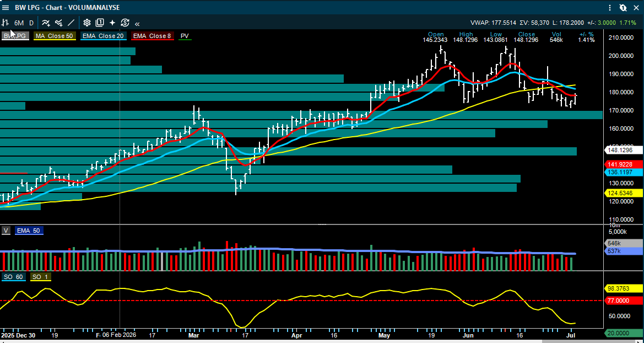Select the volume EMA 50 legend label
This screenshot has width=644, height=343.
(29, 231)
